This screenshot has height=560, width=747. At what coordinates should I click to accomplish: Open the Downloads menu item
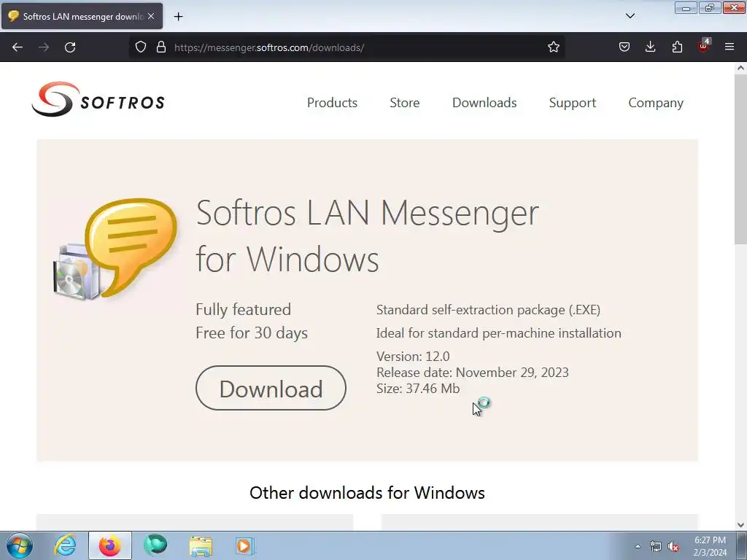tap(484, 103)
